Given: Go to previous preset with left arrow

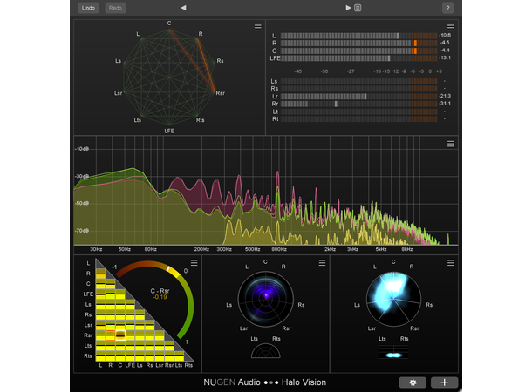Looking at the screenshot, I should tap(183, 8).
